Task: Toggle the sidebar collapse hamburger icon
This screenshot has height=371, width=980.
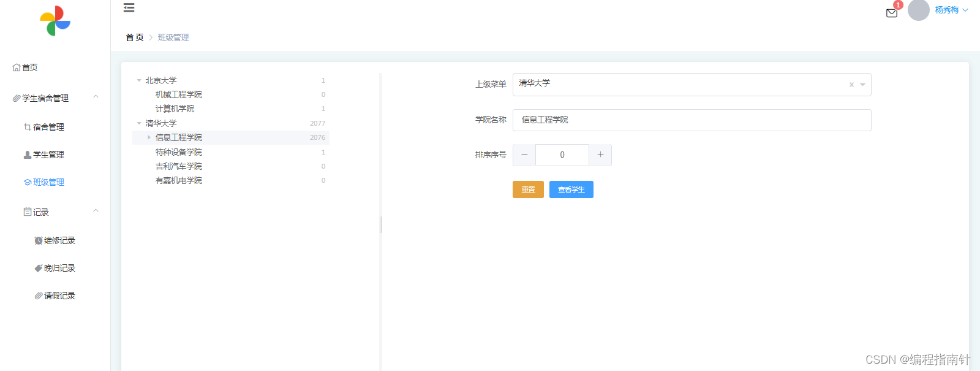Action: point(129,8)
